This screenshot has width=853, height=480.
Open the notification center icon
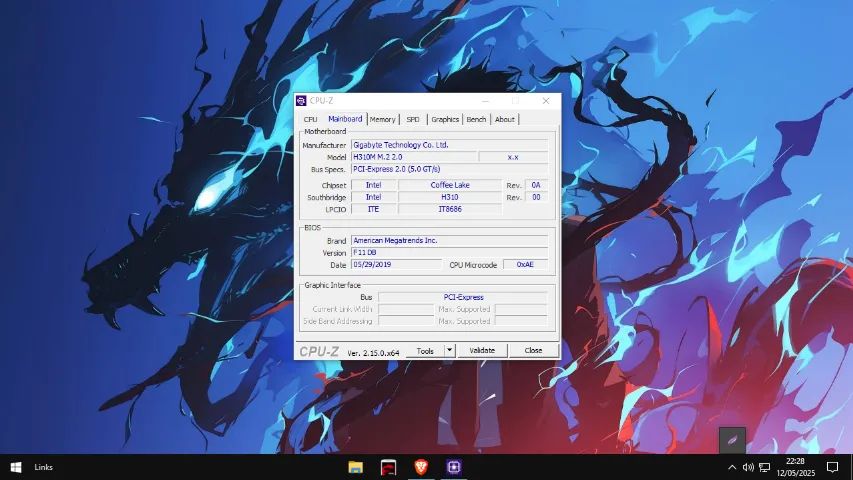[832, 467]
